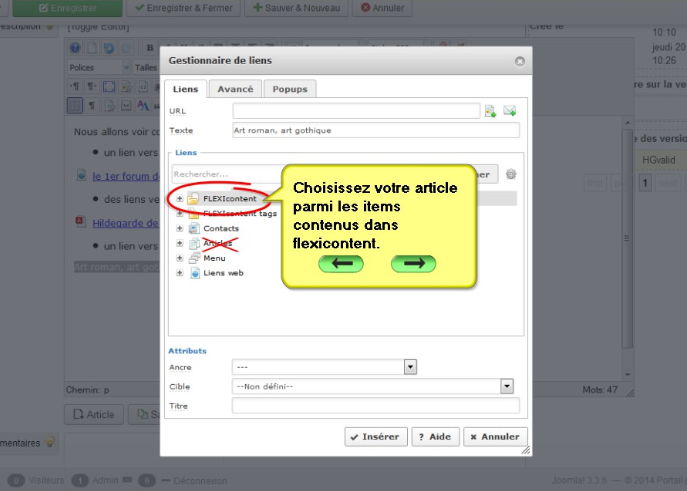Click the Mots: 47 word count
Viewport: 687px width, 491px height.
tap(600, 389)
